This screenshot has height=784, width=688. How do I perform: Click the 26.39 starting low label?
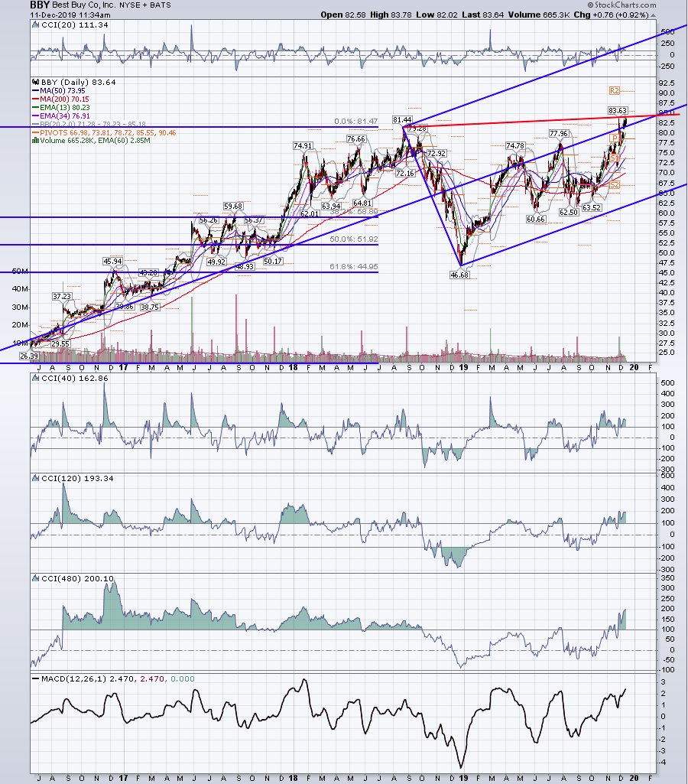[x=28, y=356]
